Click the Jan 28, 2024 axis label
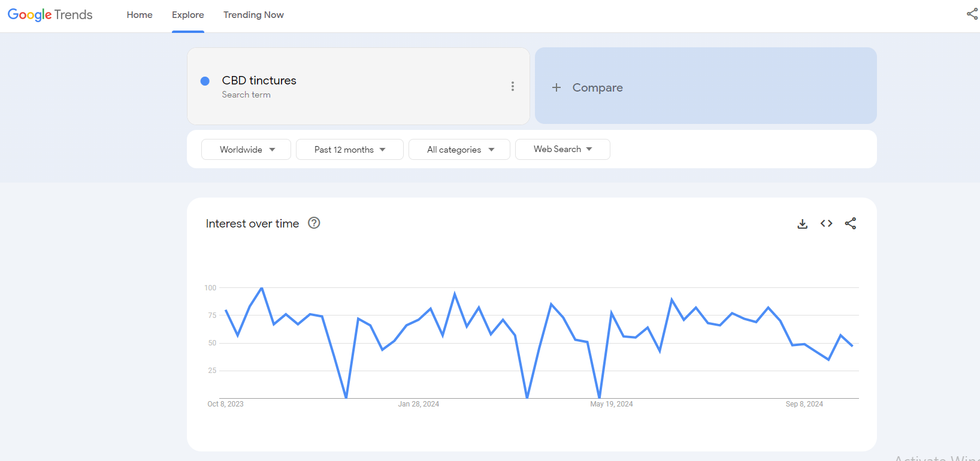The image size is (980, 461). [x=419, y=404]
